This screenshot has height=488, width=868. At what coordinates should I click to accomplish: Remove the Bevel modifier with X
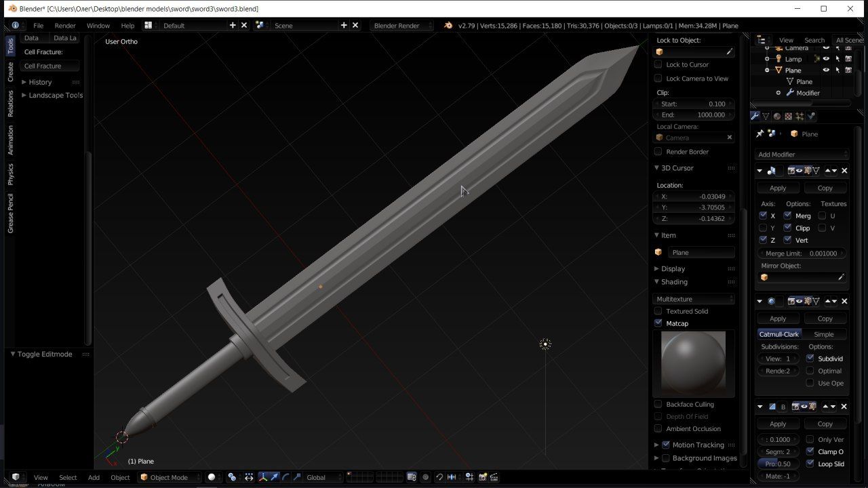tap(844, 407)
